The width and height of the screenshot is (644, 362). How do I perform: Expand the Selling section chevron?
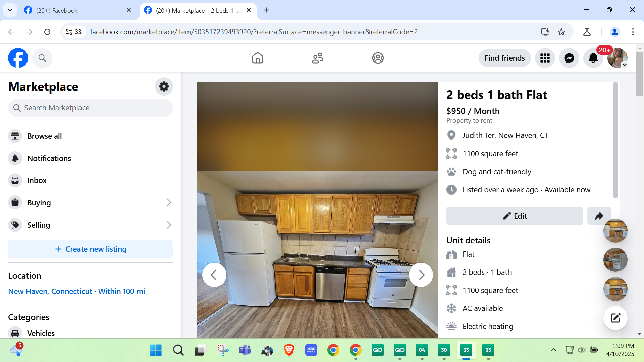click(x=169, y=225)
